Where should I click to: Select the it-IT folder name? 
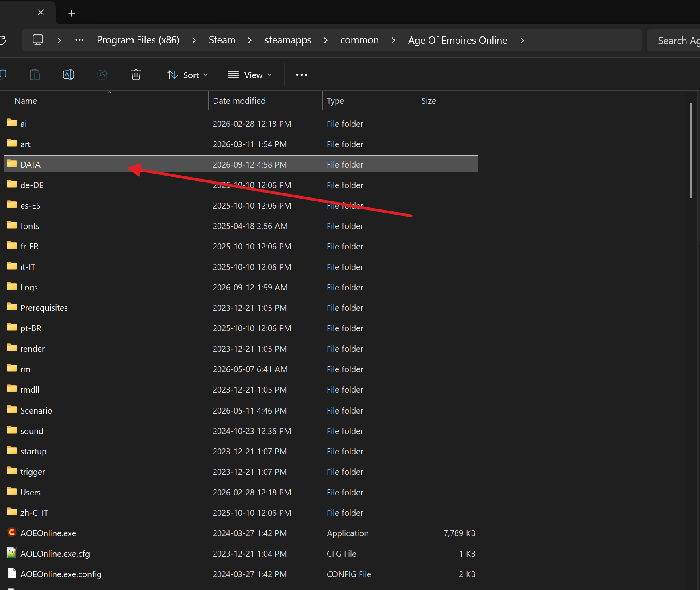coord(28,267)
